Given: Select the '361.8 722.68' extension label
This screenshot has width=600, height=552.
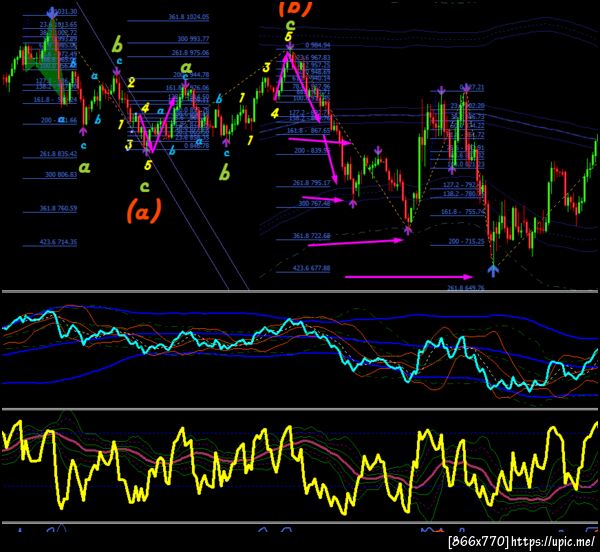Looking at the screenshot, I should point(311,236).
